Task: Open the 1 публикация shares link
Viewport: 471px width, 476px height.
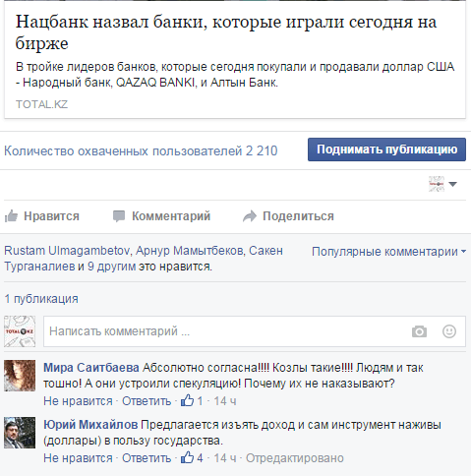Action: click(41, 299)
